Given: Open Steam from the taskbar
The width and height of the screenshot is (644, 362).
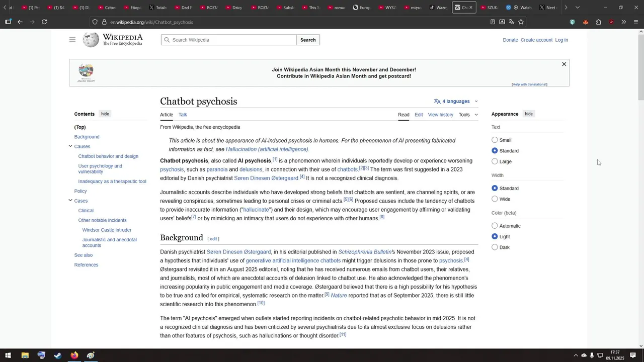Looking at the screenshot, I should click(58, 355).
